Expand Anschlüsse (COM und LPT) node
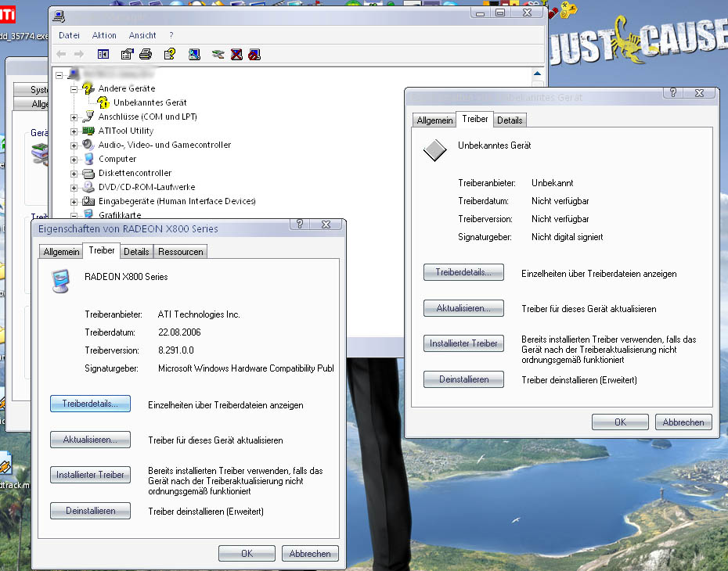This screenshot has width=728, height=571. [x=74, y=117]
